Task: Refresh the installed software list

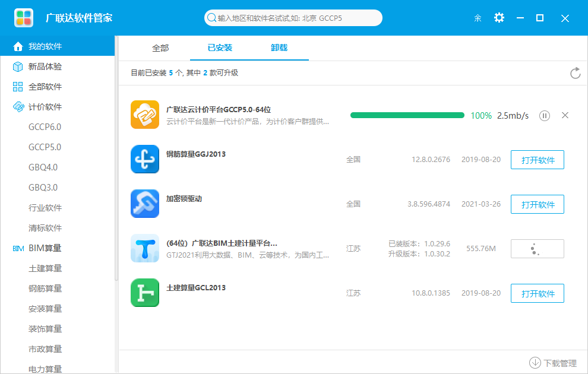Action: click(x=576, y=73)
